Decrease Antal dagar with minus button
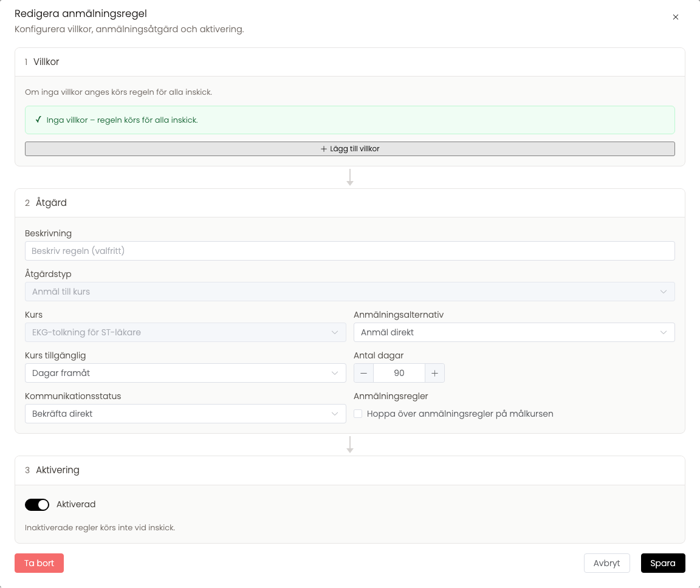The image size is (700, 588). [x=363, y=373]
